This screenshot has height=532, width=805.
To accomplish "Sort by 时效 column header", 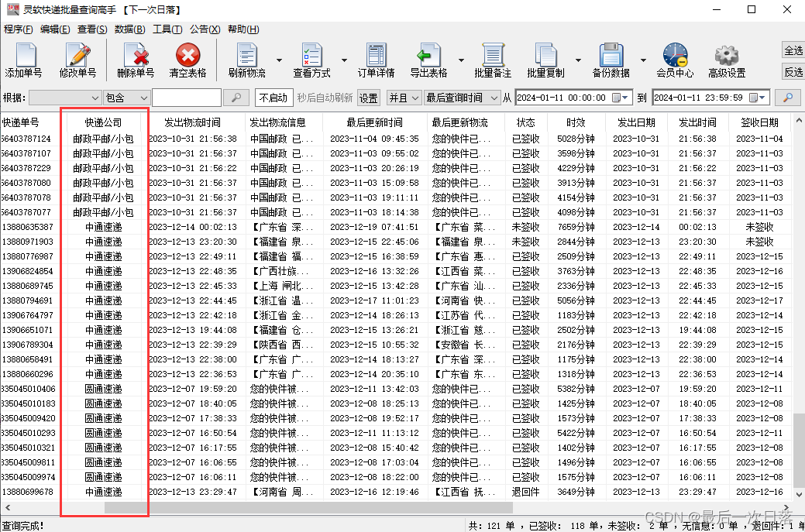I will (x=576, y=122).
